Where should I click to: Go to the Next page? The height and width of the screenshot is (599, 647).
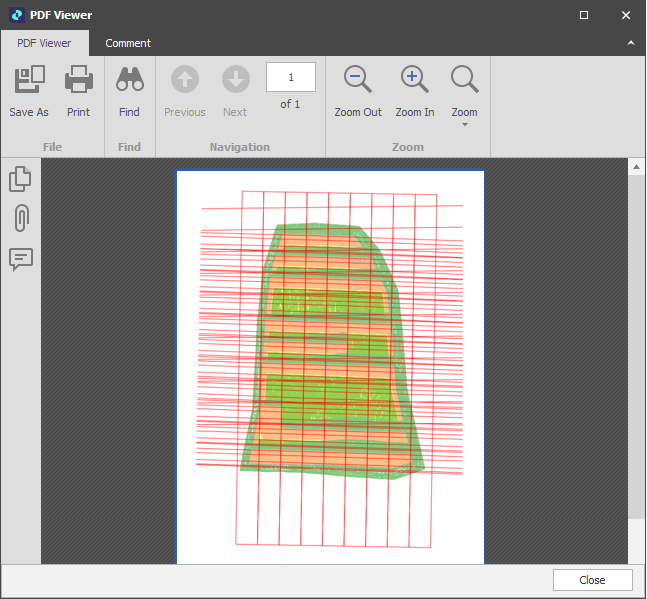click(x=235, y=80)
